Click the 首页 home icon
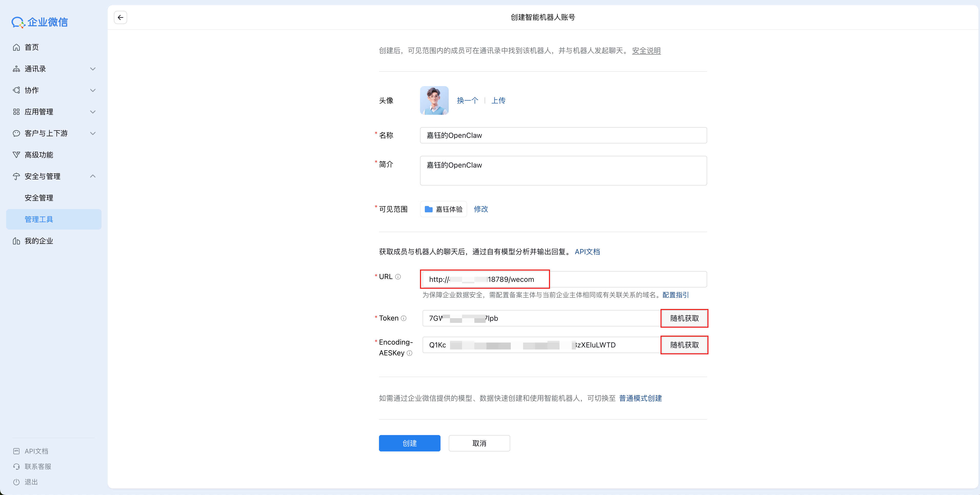The height and width of the screenshot is (495, 980). 16,47
